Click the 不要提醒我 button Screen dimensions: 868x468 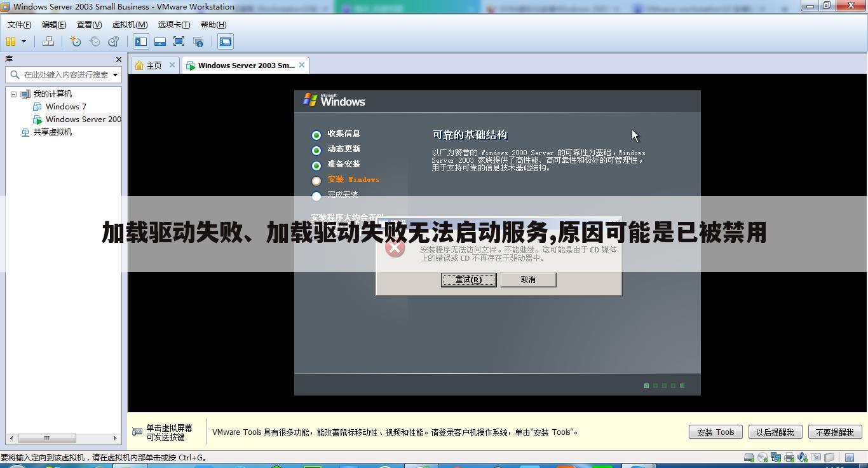point(834,432)
